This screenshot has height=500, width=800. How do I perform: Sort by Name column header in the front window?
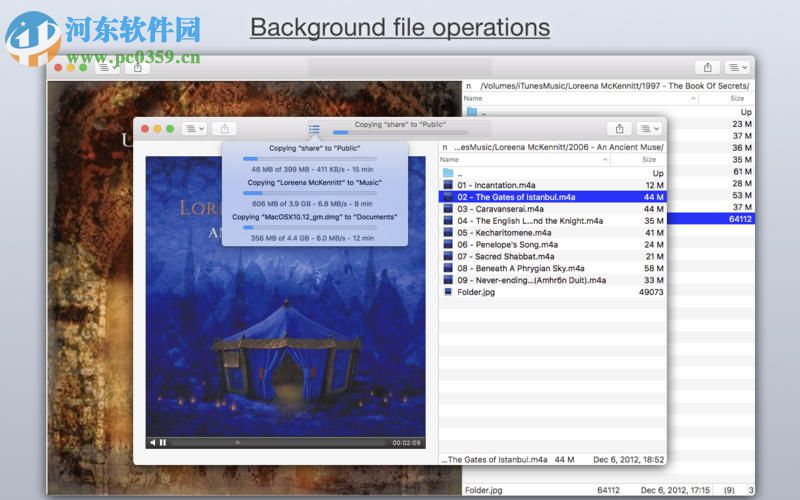(524, 160)
